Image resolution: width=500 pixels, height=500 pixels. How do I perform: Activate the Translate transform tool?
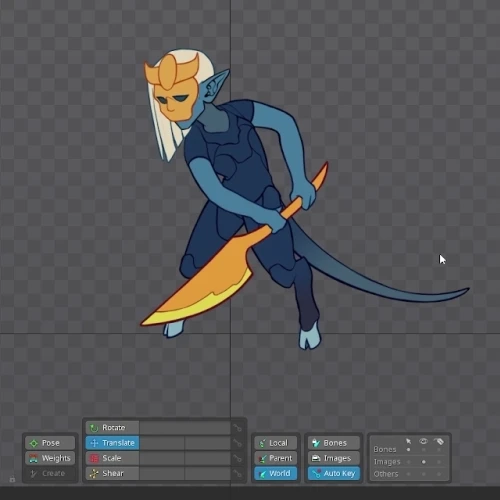point(112,443)
